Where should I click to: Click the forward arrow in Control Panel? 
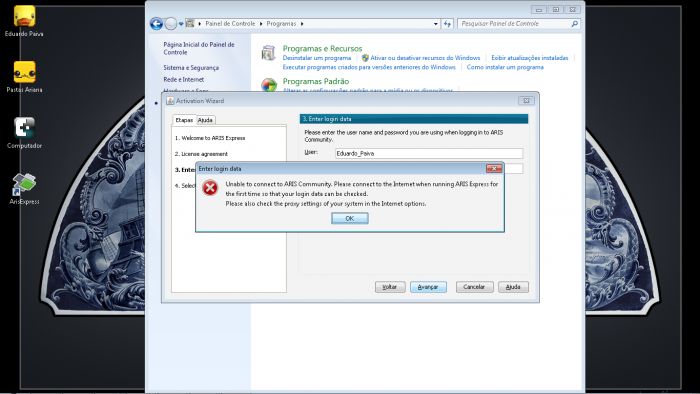[x=171, y=24]
